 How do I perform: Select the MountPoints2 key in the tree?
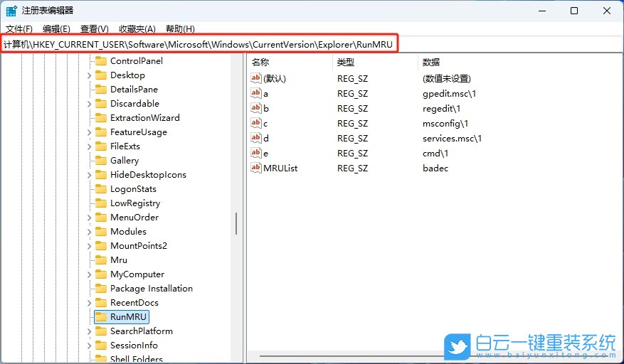[139, 246]
